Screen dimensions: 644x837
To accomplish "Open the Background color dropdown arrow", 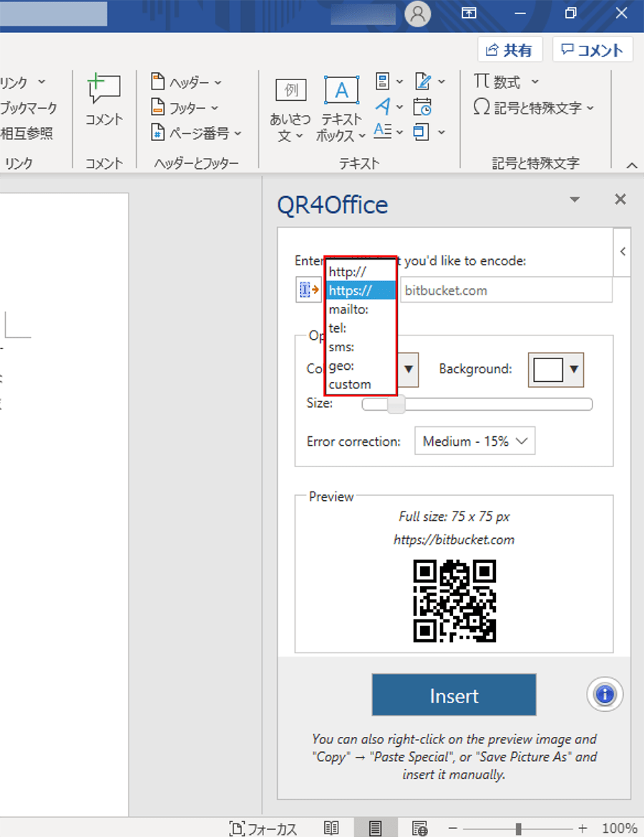I will (x=574, y=369).
